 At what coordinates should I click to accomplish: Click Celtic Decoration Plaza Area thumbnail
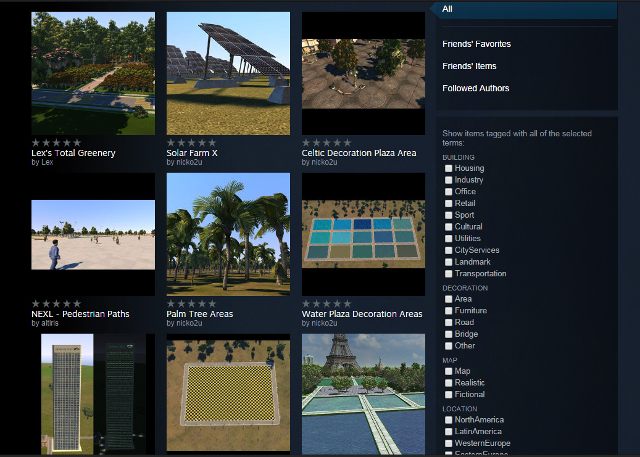tap(363, 73)
